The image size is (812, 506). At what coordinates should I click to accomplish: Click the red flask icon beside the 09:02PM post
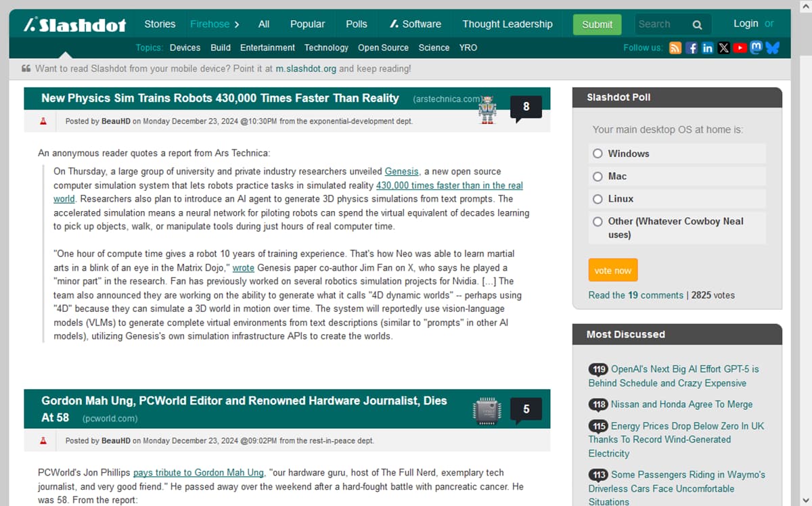point(43,440)
